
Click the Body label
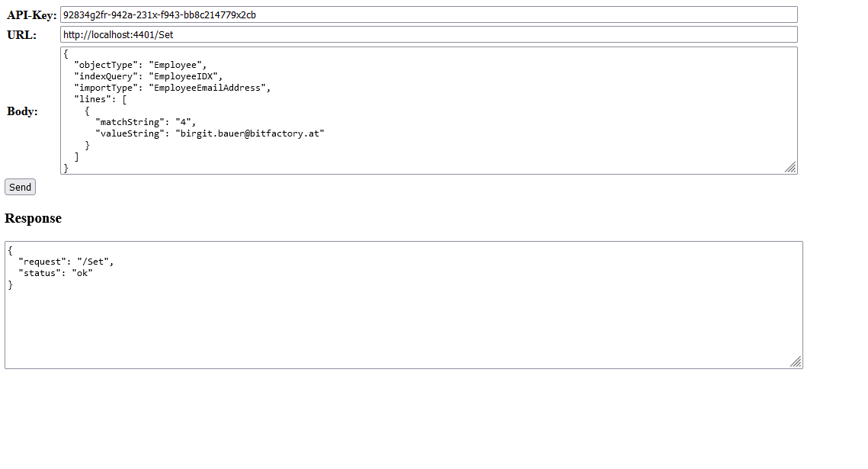coord(22,111)
